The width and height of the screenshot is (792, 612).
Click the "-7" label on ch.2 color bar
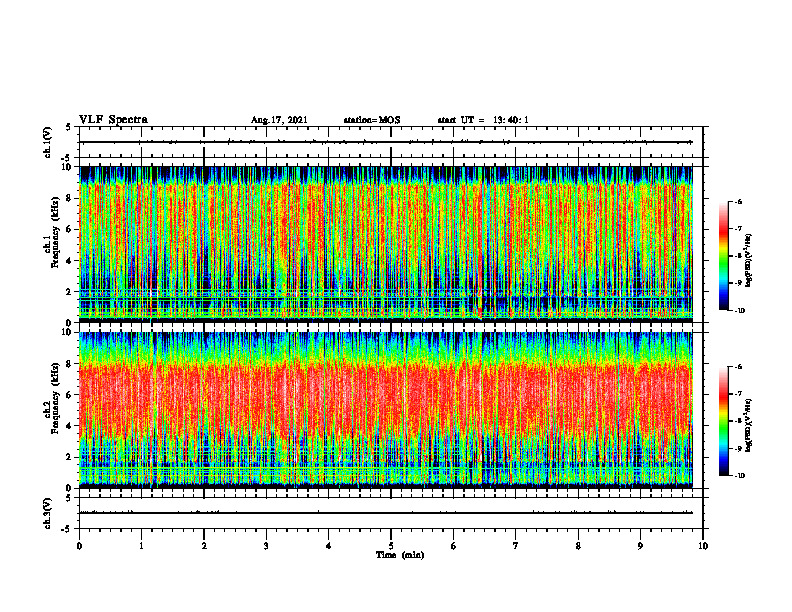click(x=738, y=394)
